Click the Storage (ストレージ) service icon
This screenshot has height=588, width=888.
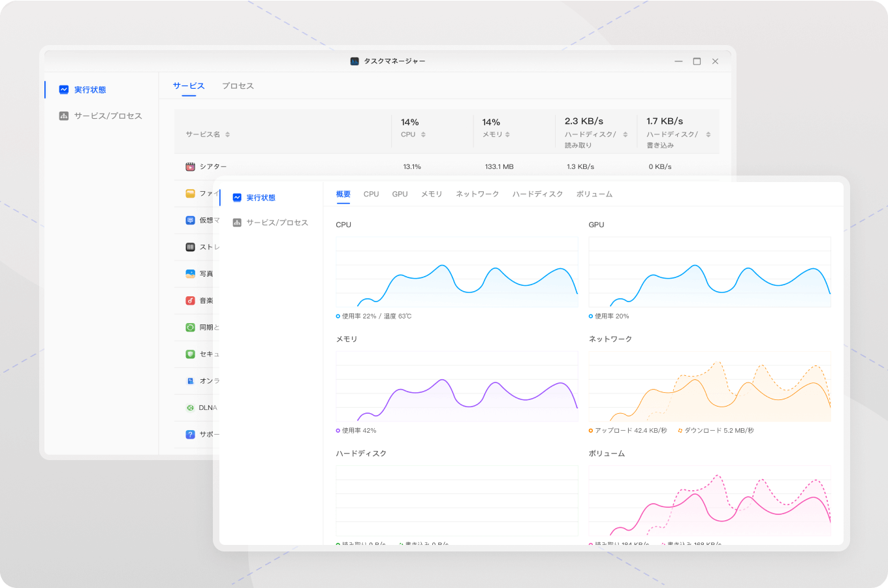pyautogui.click(x=190, y=247)
